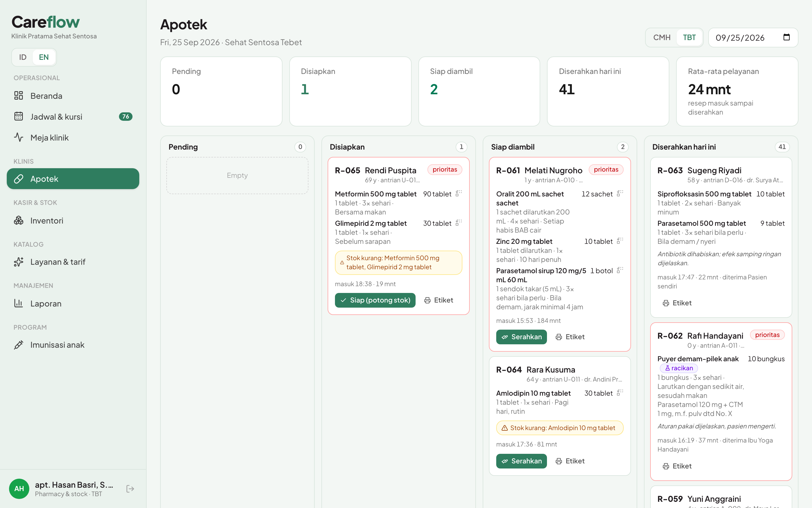Click the prioritas badge on R-062
812x508 pixels.
point(767,335)
